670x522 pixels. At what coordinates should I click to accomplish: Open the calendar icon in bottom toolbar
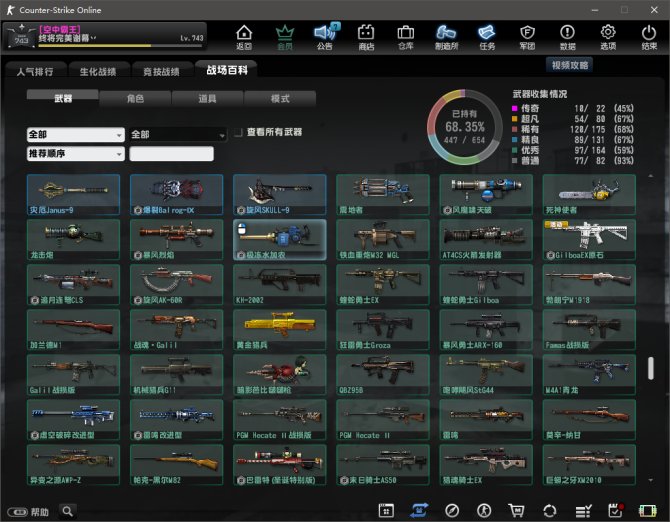(386, 510)
